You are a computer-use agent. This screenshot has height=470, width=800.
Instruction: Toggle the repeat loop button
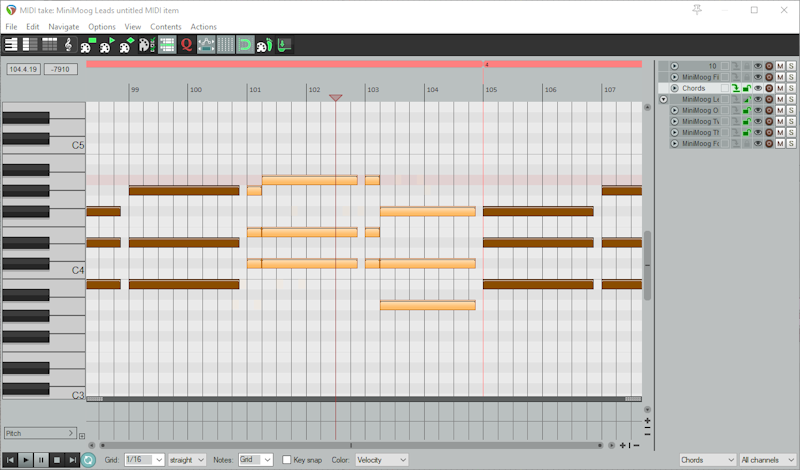pos(88,460)
